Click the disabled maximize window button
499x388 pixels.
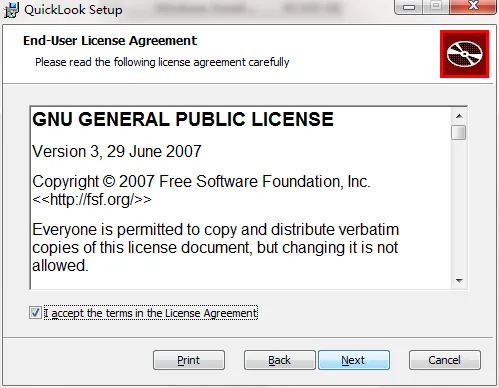[x=436, y=6]
